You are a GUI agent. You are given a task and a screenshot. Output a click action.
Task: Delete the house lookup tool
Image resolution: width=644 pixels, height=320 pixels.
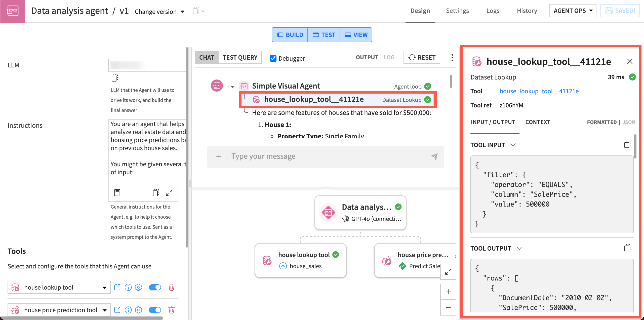point(172,287)
